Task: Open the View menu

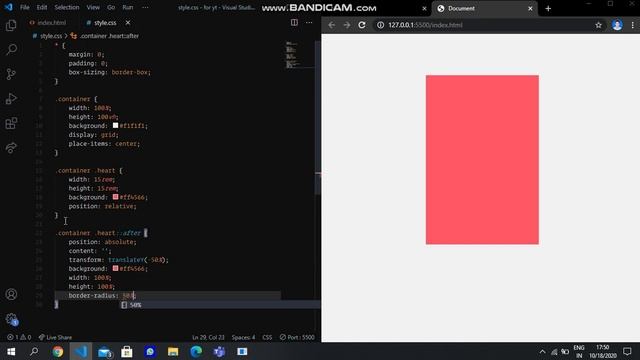Action: (93, 7)
